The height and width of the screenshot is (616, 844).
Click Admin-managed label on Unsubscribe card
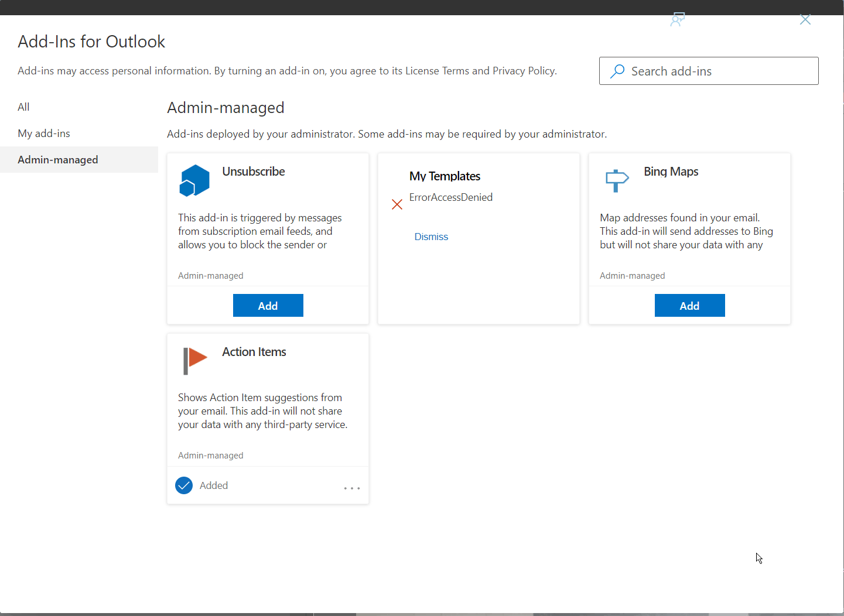[211, 276]
